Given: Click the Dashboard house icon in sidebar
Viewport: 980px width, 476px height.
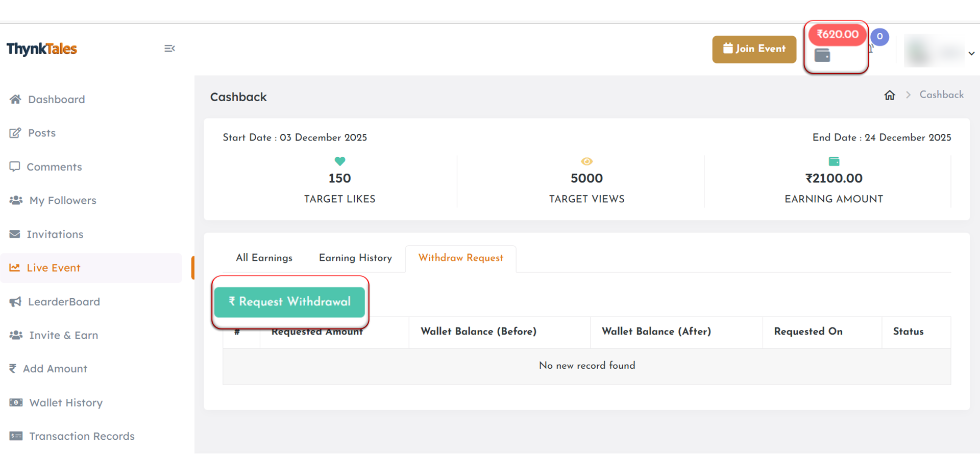Looking at the screenshot, I should 15,99.
